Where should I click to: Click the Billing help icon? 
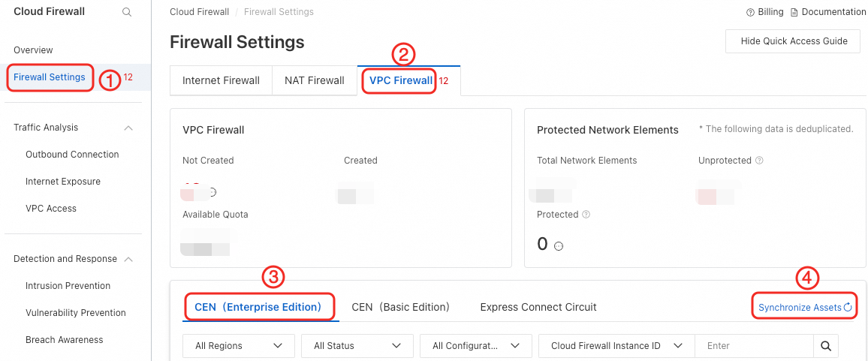pyautogui.click(x=750, y=12)
